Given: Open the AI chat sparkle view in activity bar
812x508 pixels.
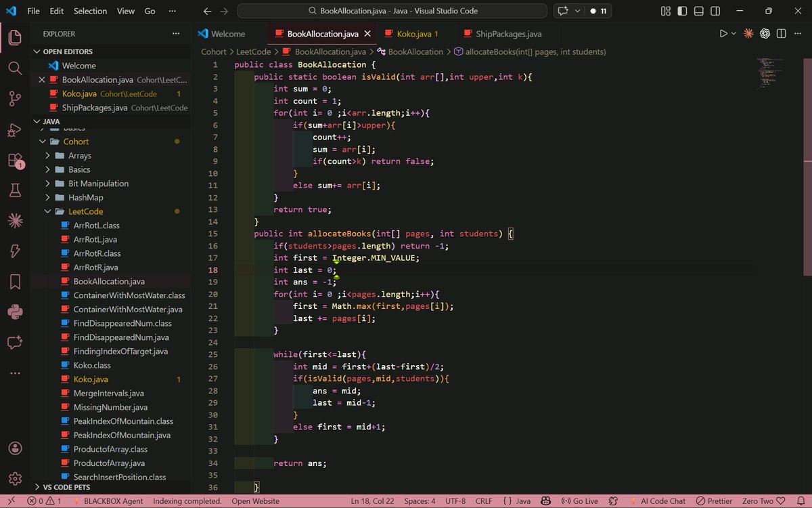Looking at the screenshot, I should point(15,343).
